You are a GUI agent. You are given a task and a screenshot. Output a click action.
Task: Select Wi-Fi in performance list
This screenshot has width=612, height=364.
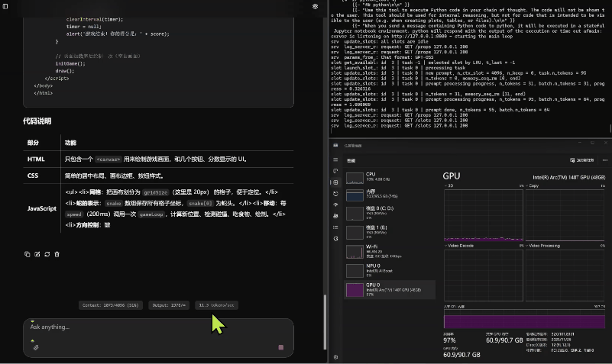[x=390, y=251]
